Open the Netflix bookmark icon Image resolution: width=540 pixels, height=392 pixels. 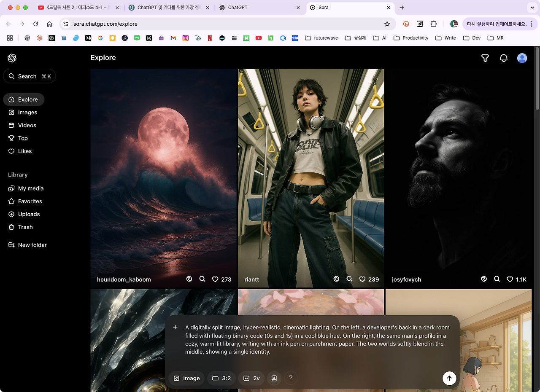pyautogui.click(x=210, y=38)
